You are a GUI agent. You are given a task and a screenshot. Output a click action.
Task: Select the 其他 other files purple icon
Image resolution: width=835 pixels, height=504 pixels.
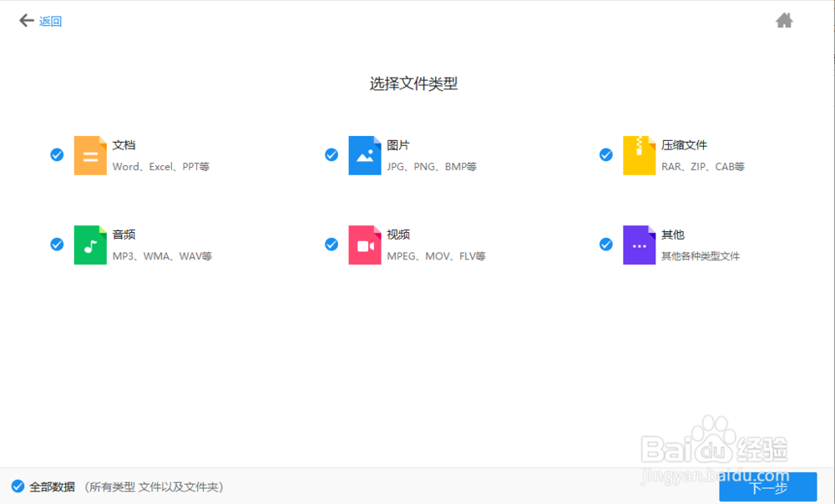click(639, 244)
